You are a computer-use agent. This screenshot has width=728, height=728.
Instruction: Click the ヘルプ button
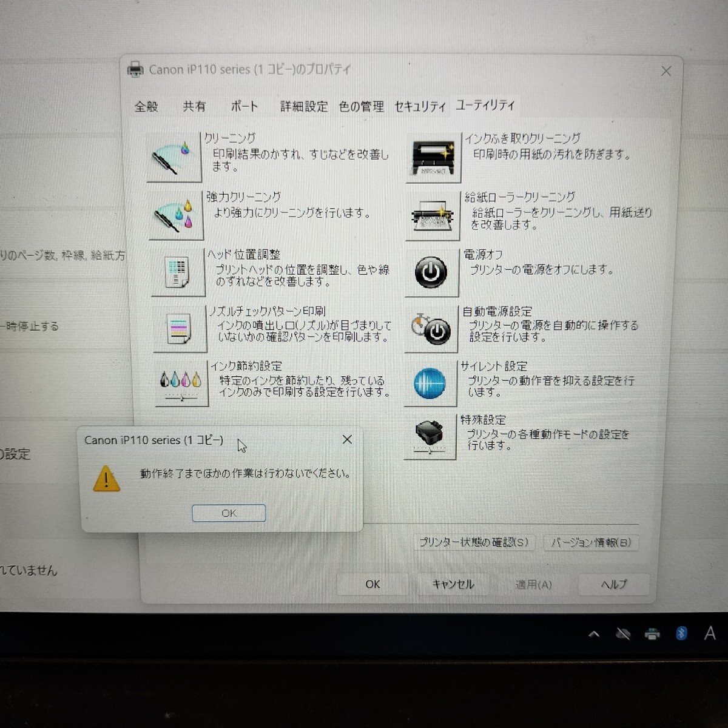pyautogui.click(x=614, y=584)
